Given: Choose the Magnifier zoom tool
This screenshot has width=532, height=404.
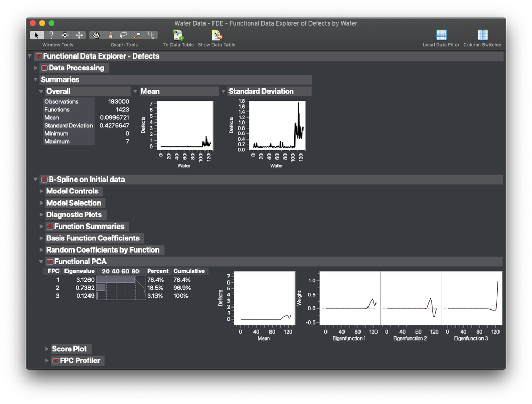Looking at the screenshot, I should click(137, 35).
